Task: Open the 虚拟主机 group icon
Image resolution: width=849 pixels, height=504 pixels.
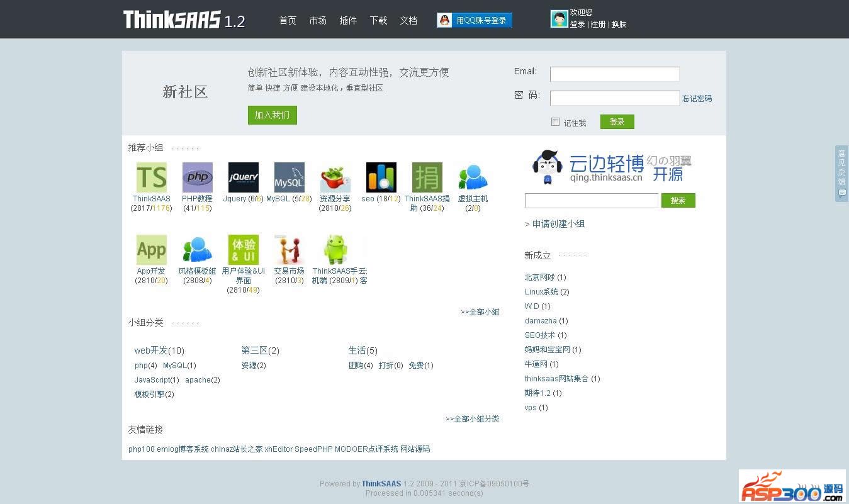Action: point(473,177)
